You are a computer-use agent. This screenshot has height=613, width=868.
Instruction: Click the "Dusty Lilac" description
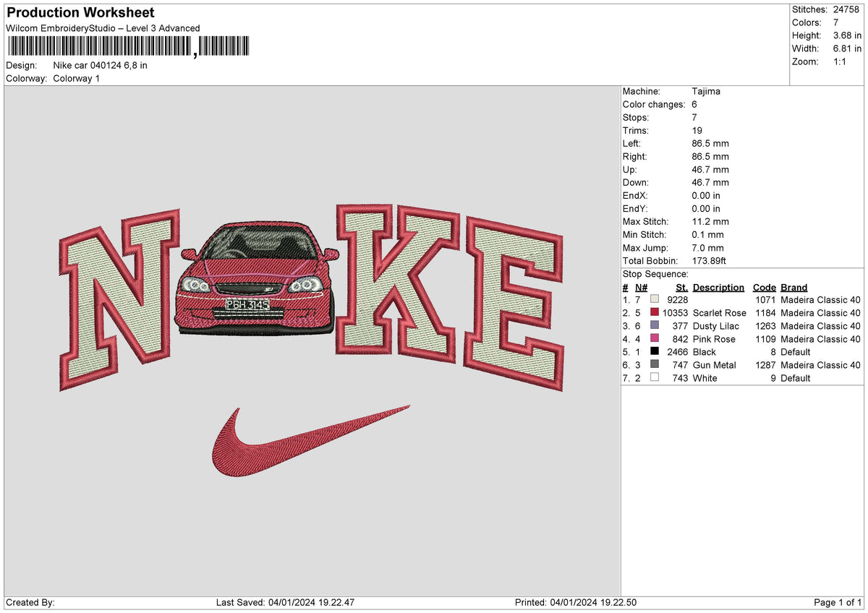pyautogui.click(x=716, y=325)
